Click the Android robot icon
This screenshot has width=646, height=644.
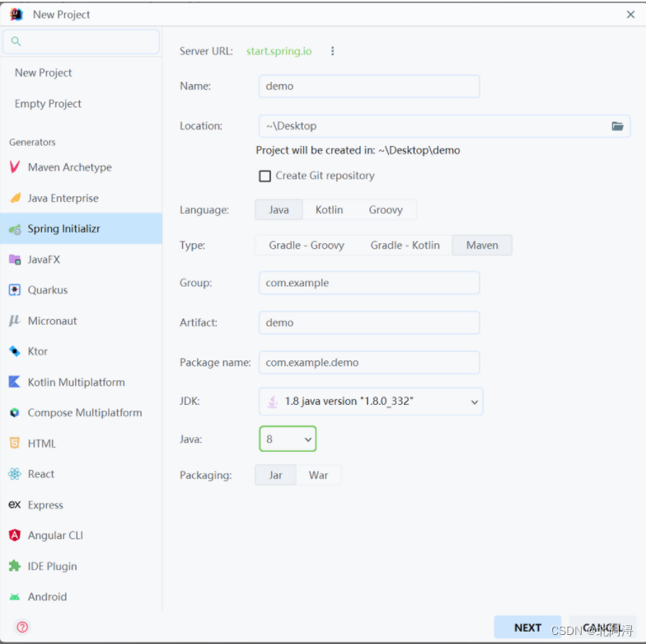point(15,597)
